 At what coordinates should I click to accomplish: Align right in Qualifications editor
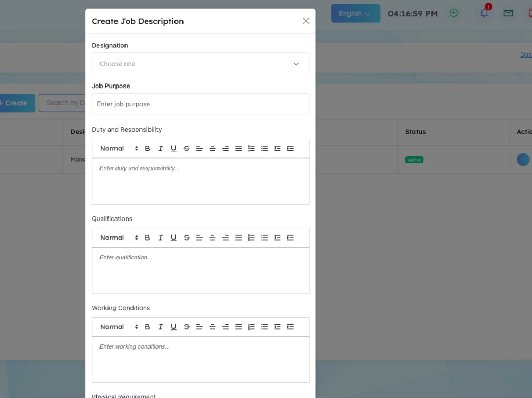tap(225, 238)
